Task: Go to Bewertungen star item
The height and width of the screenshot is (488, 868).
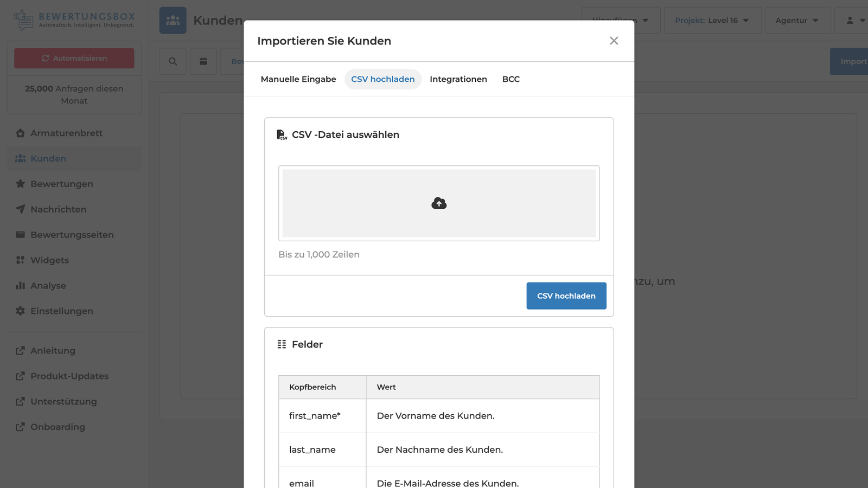Action: [x=61, y=184]
